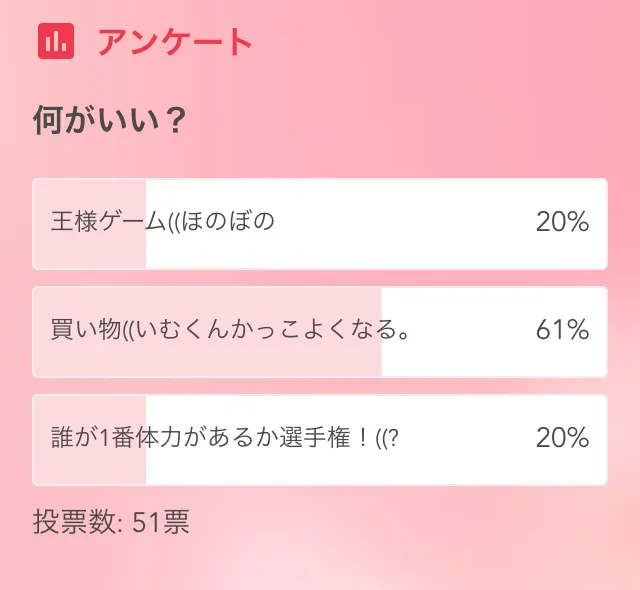Click the 何がいい？ poll question

click(x=110, y=121)
